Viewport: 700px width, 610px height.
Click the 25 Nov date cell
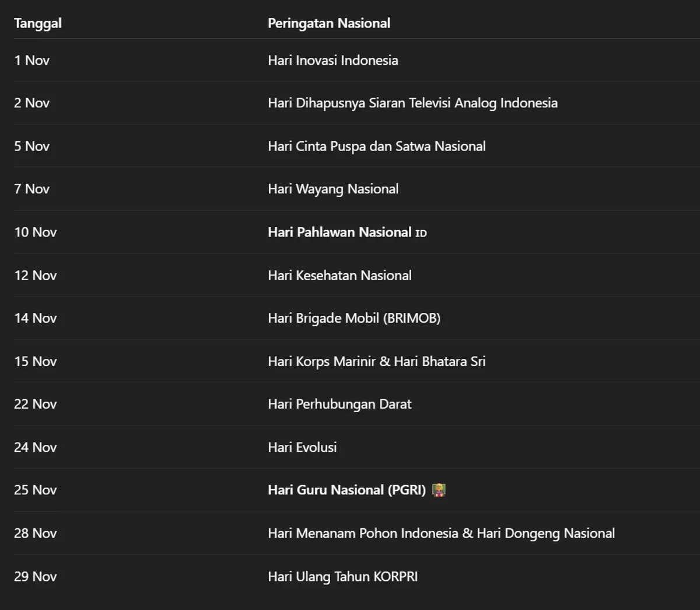point(35,490)
